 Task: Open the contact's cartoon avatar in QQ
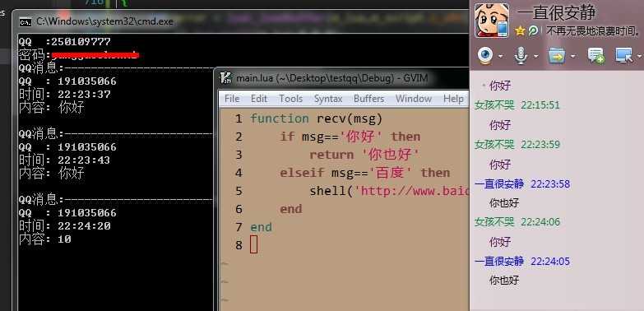(492, 20)
